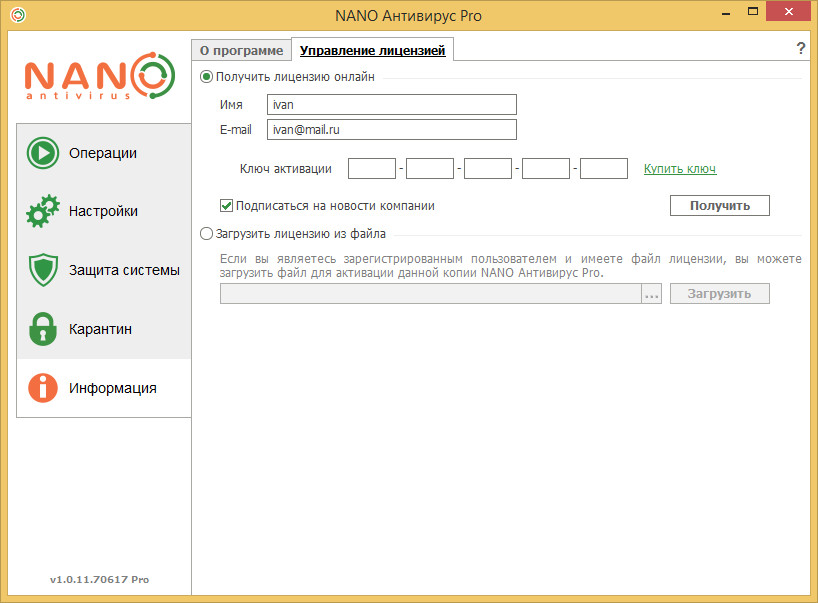Viewport: 818px width, 603px height.
Task: Click the Информация info icon
Action: (43, 388)
